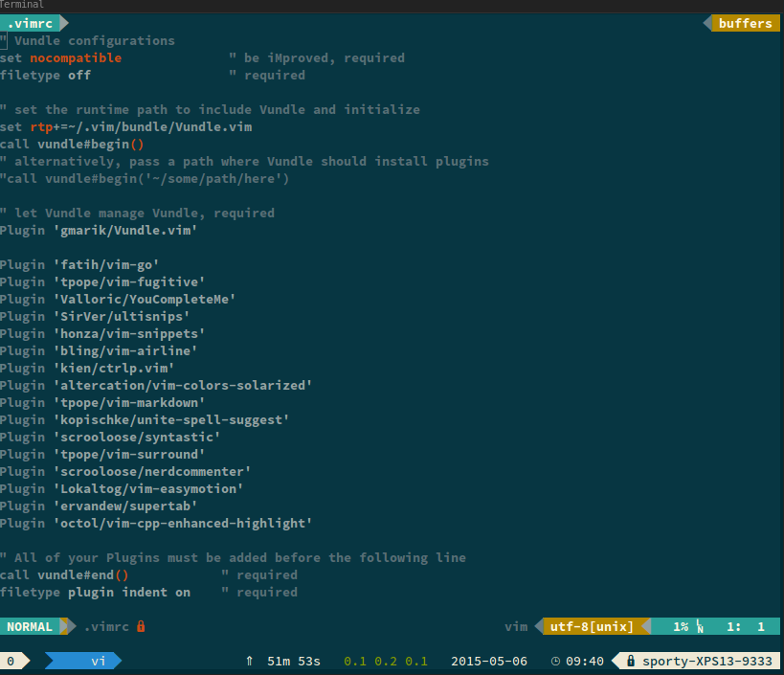Open the buffers label in tabline

[746, 23]
